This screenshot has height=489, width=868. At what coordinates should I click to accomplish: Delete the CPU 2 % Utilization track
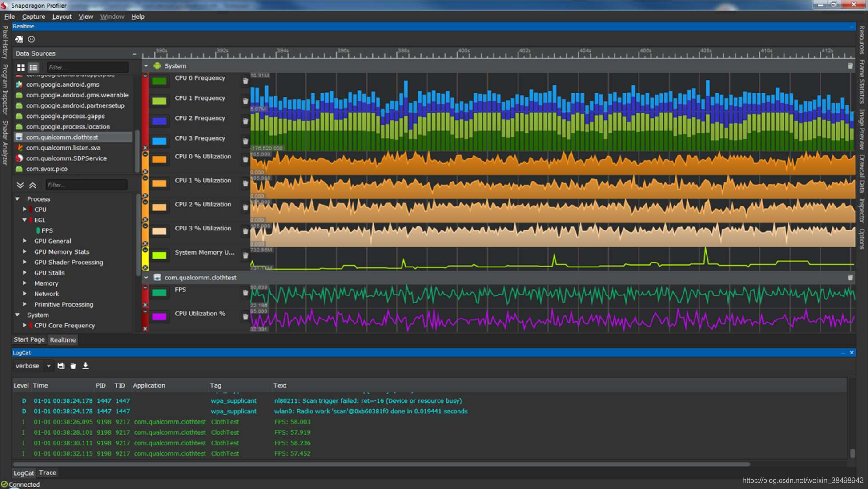[245, 207]
